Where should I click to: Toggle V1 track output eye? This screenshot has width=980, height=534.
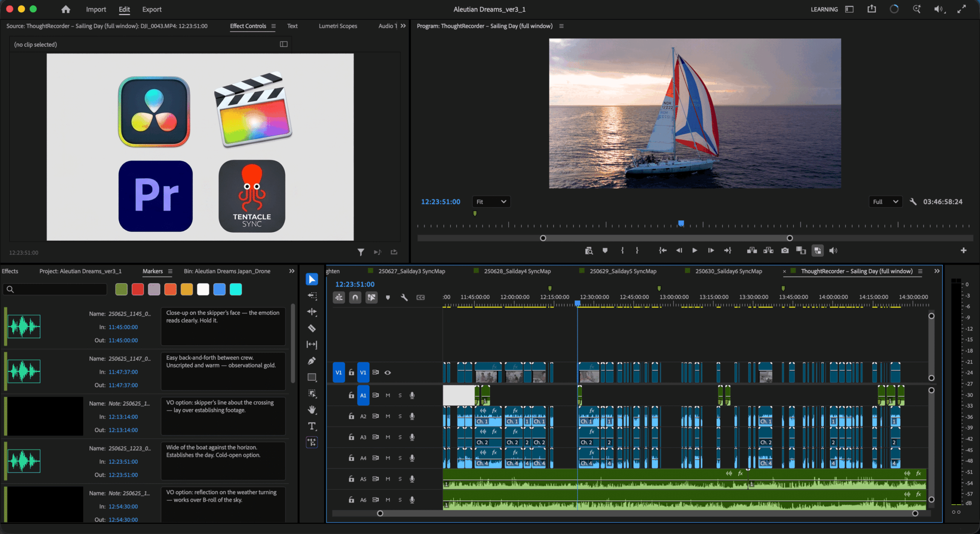pyautogui.click(x=387, y=373)
